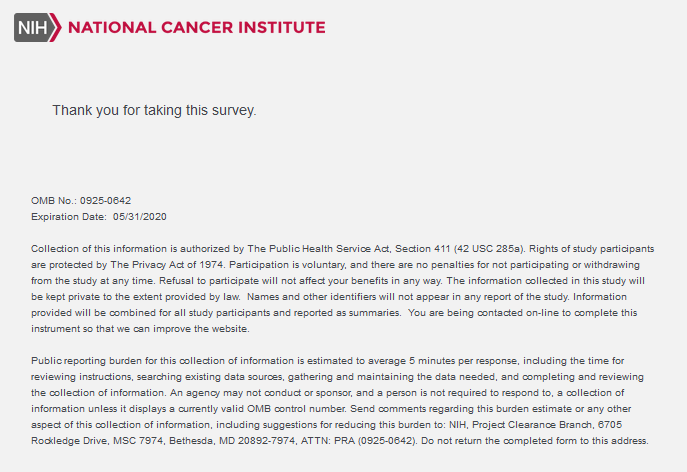
Task: Click 'The Public Health Service Act' text
Action: [x=318, y=249]
